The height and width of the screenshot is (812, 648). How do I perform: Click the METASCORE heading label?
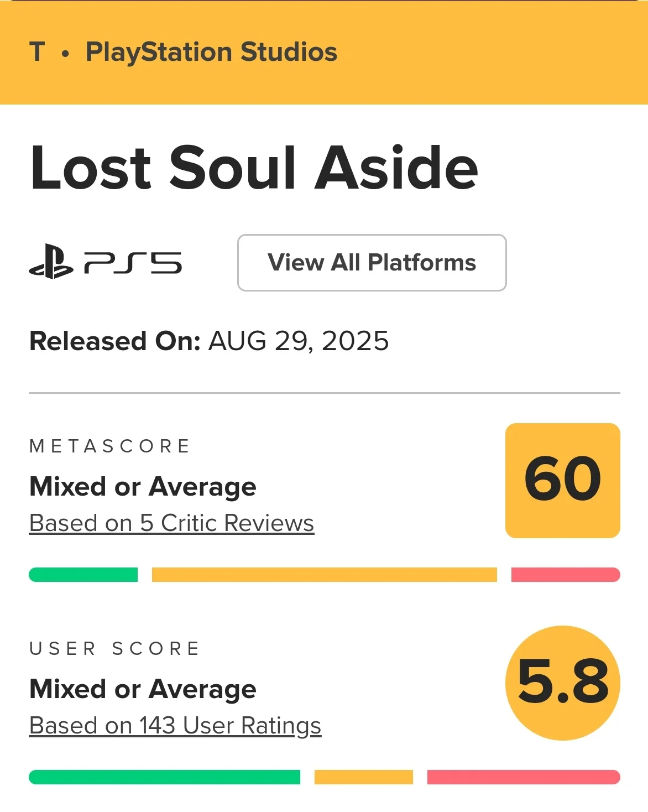tap(109, 446)
